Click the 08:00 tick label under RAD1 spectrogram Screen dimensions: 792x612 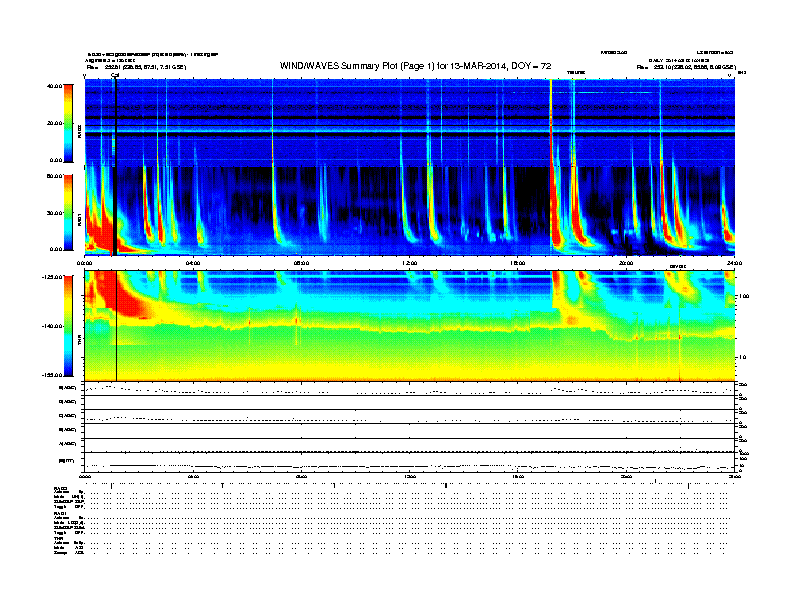(301, 264)
